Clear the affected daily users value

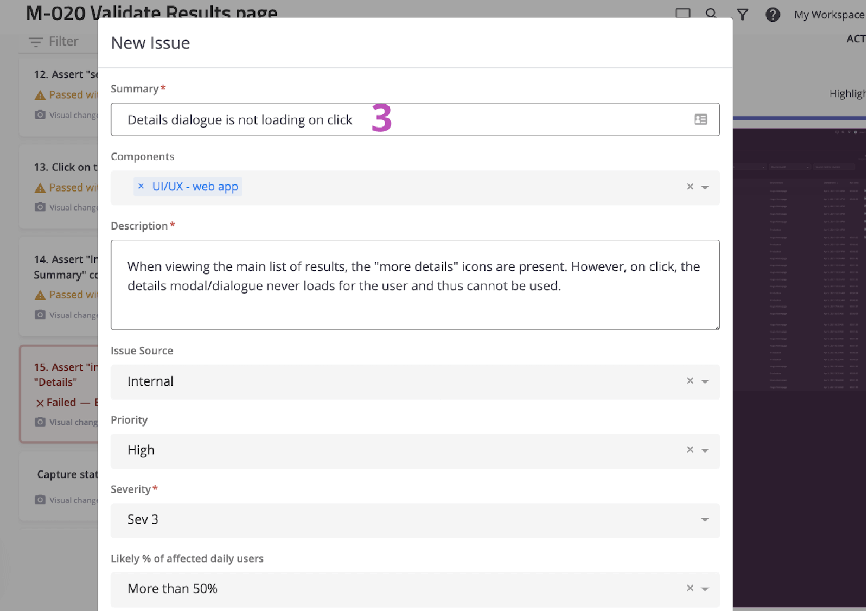[690, 588]
